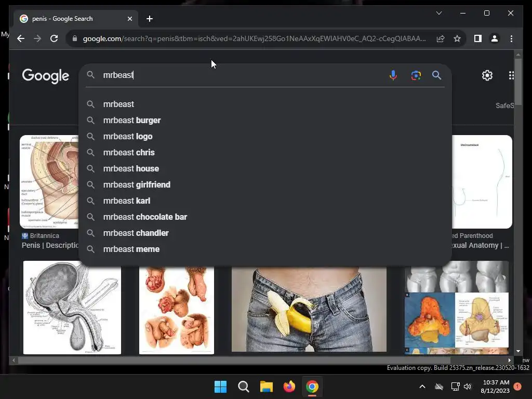
Task: Submit search with blue magnifier icon
Action: (436, 75)
